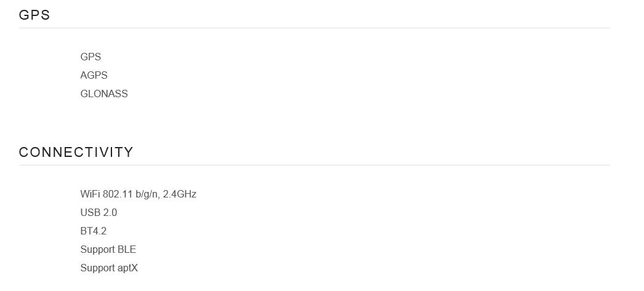
Task: Click the AGPS list entry
Action: (x=94, y=75)
